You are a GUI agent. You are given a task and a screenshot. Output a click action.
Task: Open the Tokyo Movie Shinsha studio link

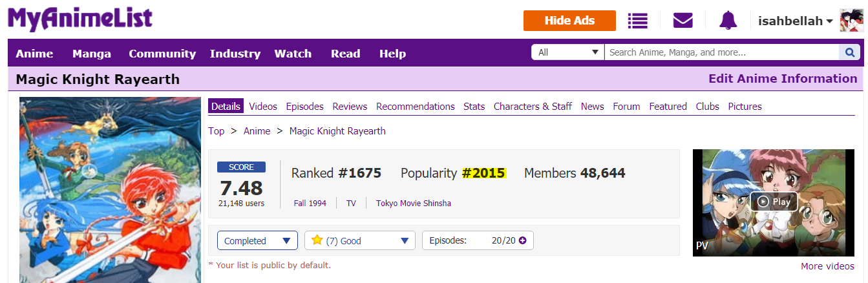pos(414,203)
